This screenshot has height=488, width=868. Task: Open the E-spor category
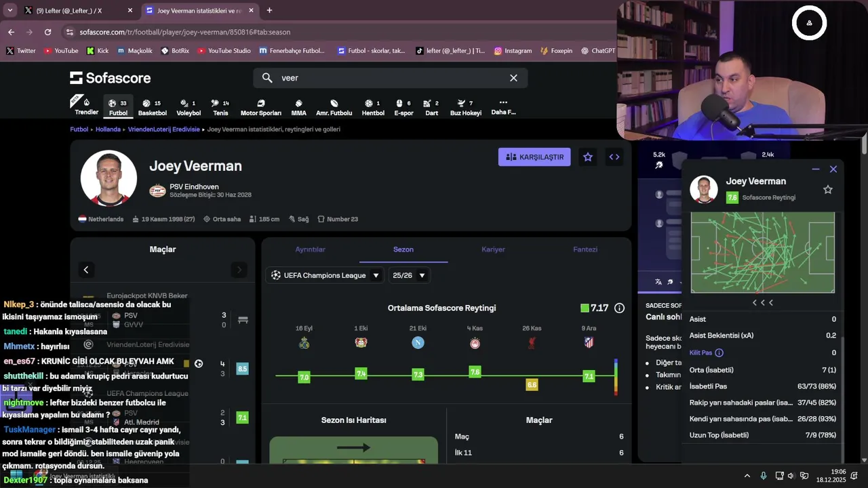coord(403,107)
